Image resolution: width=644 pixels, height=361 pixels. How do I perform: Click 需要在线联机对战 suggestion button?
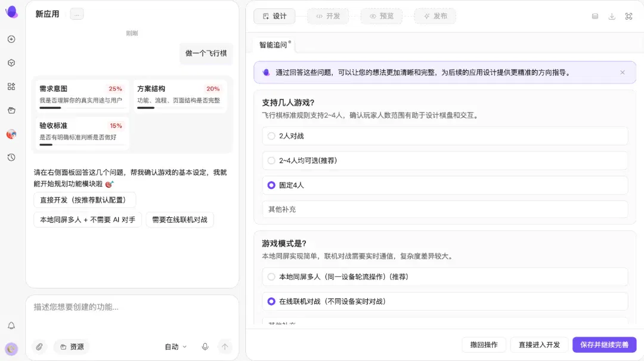click(x=179, y=219)
